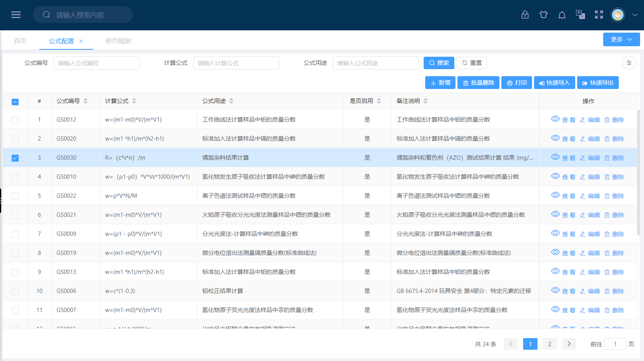
Task: Edit the GS0007 formula row
Action: 590,310
